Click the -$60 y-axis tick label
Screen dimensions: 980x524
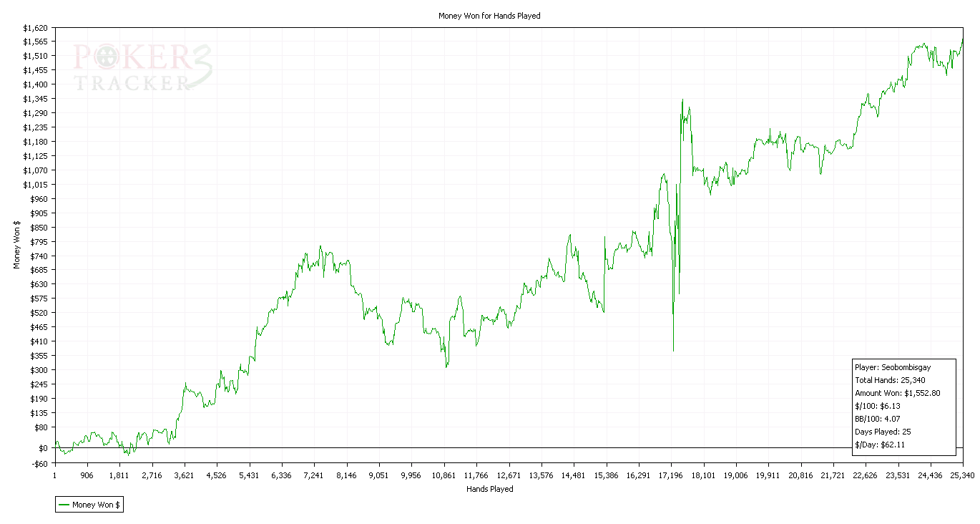click(x=39, y=462)
